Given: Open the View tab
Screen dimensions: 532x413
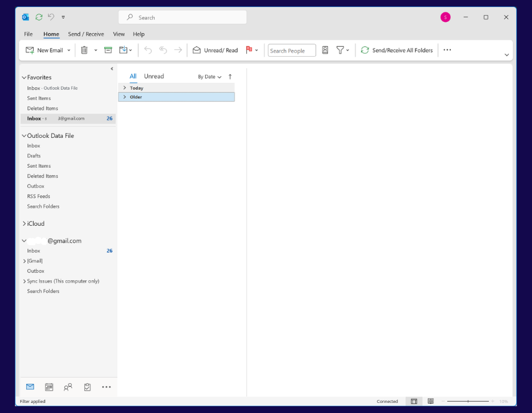Looking at the screenshot, I should pos(118,34).
